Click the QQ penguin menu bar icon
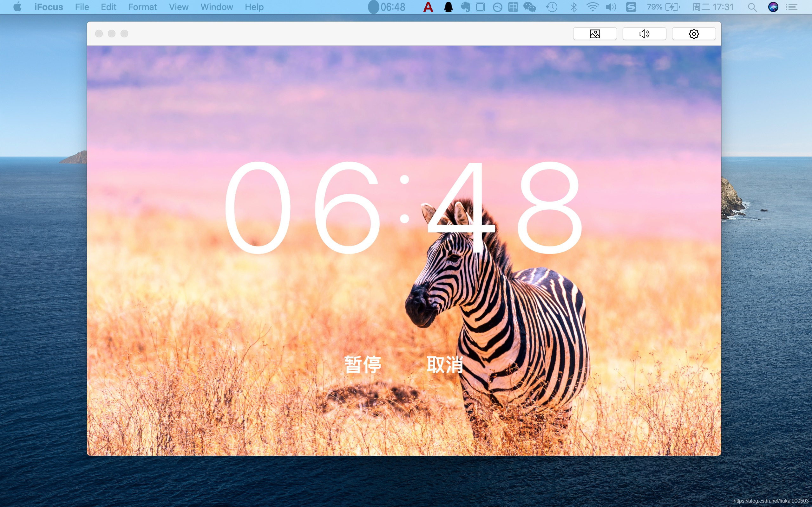812x507 pixels. (448, 7)
